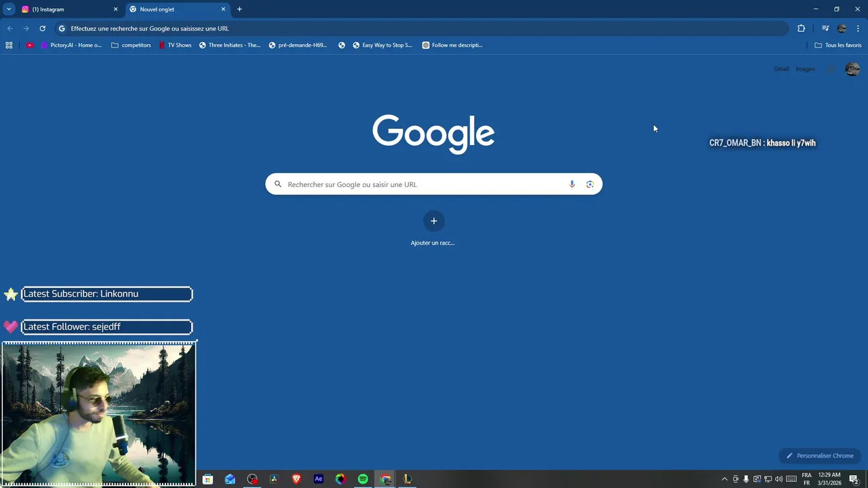Open the Three Initiates bookmark
Image resolution: width=868 pixels, height=488 pixels.
(x=230, y=45)
